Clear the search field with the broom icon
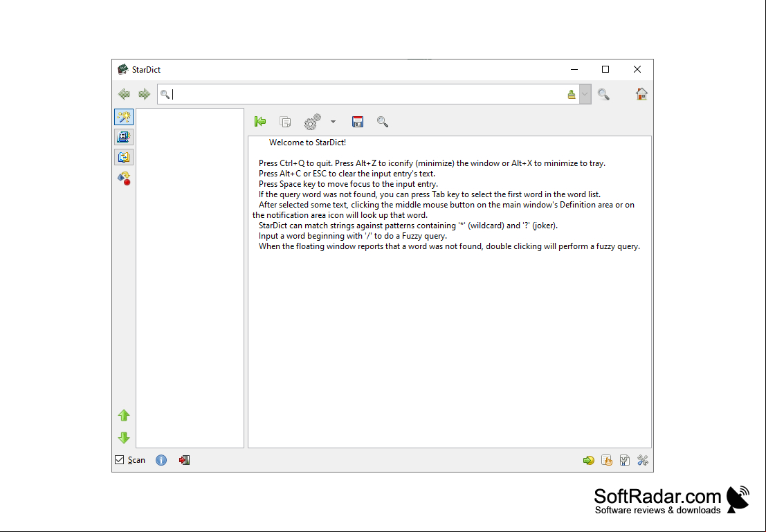Image resolution: width=766 pixels, height=532 pixels. click(x=572, y=94)
